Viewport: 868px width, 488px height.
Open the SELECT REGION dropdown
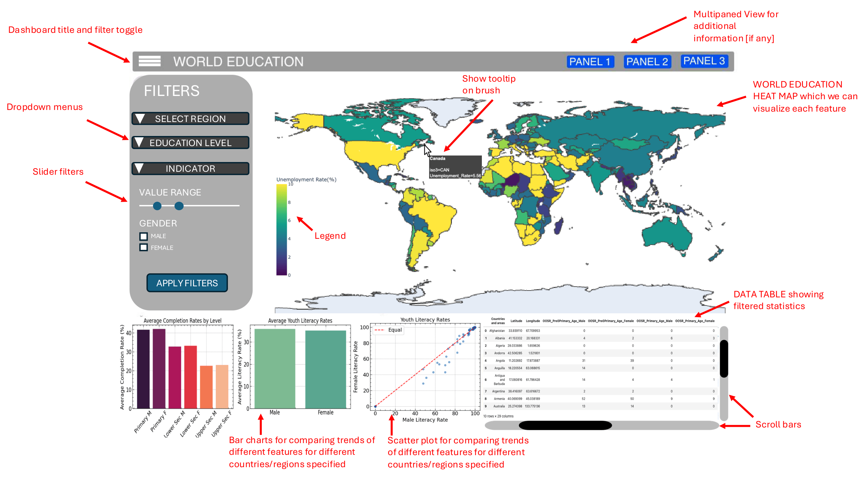190,118
